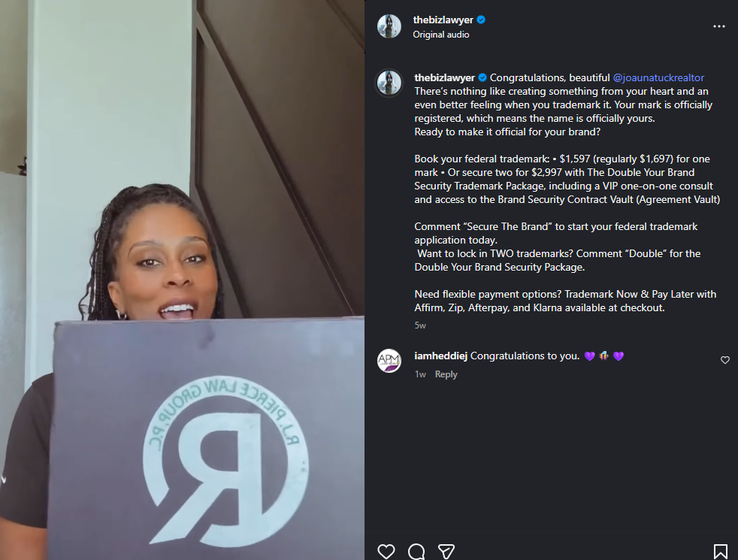
Task: Open thebizlawyer profile picture in header
Action: click(389, 26)
